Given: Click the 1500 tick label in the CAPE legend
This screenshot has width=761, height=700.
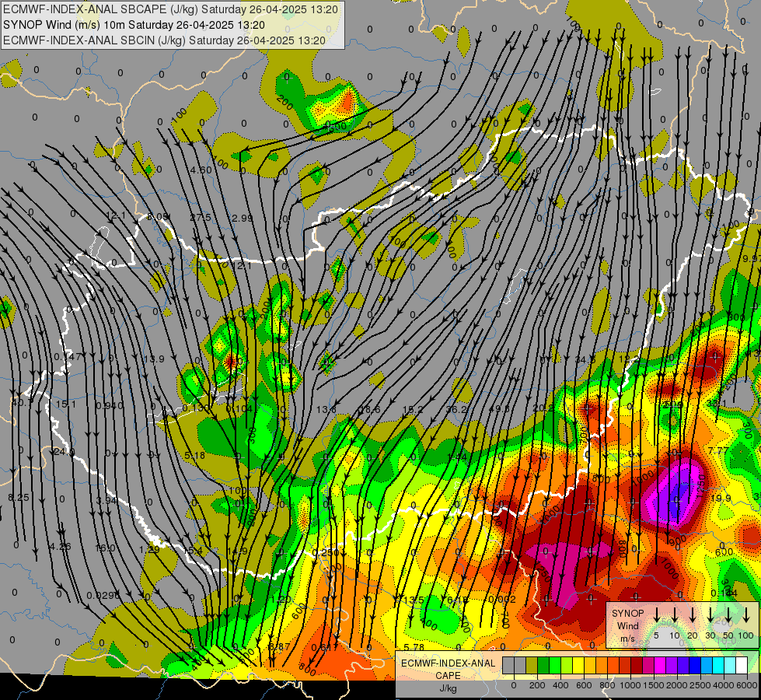Looking at the screenshot, I should 654,685.
